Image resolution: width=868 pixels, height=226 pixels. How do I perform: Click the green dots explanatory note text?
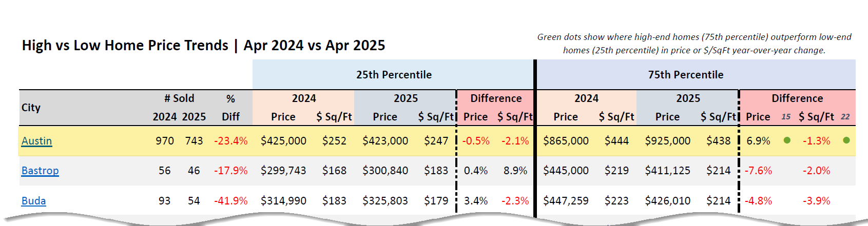pos(694,44)
